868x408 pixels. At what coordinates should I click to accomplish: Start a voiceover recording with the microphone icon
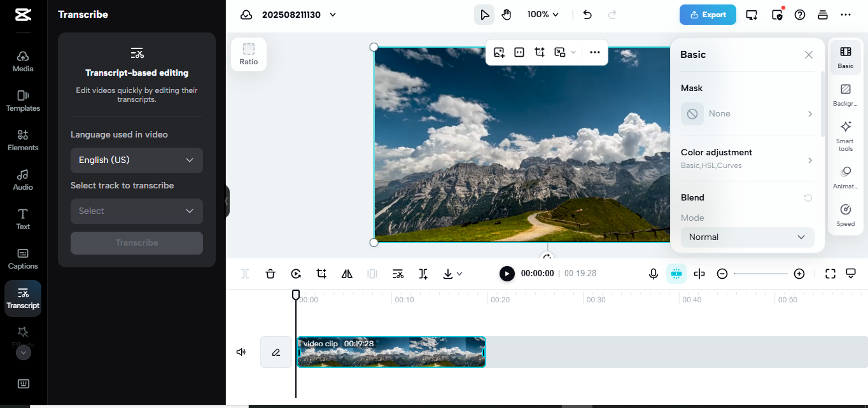pyautogui.click(x=654, y=274)
